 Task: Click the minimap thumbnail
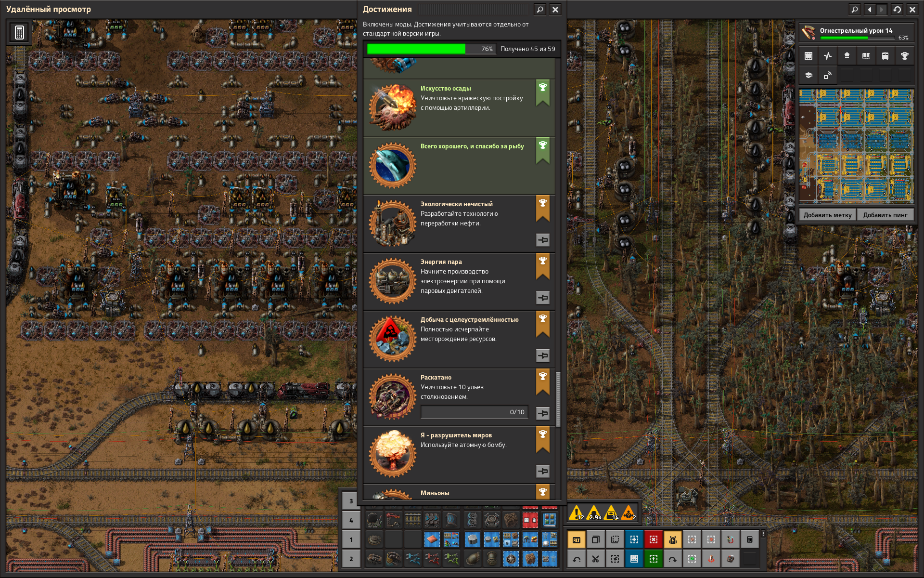pyautogui.click(x=856, y=145)
